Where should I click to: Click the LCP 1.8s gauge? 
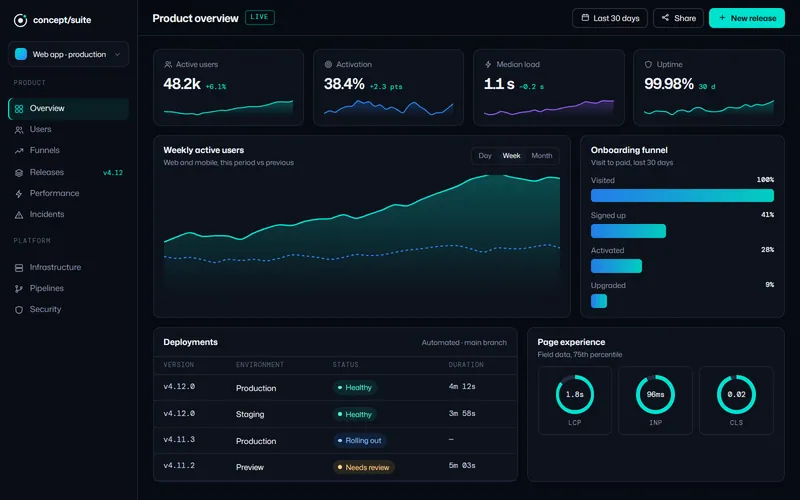(574, 394)
